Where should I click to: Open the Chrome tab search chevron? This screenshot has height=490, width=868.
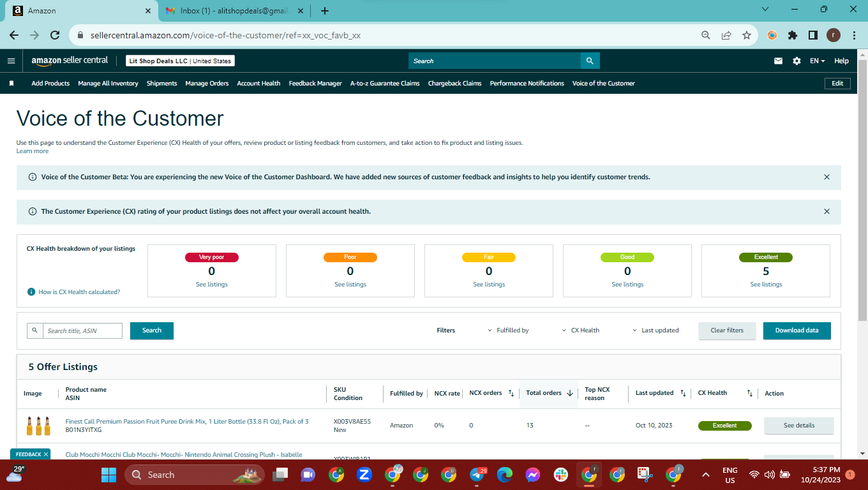766,10
